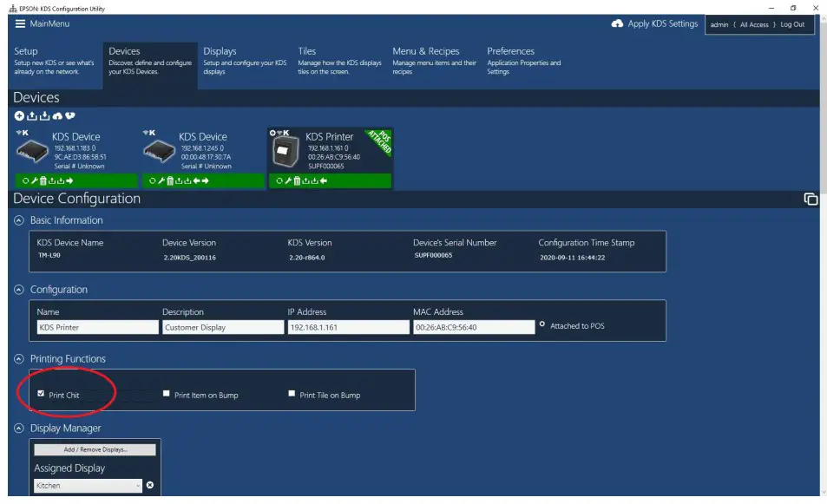This screenshot has height=504, width=827.
Task: Click upload icon on device 192.168.1.245 card
Action: pos(179,180)
